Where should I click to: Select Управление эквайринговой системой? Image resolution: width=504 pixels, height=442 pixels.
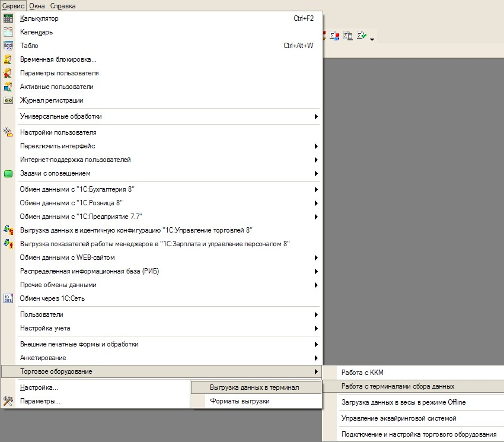click(x=413, y=418)
